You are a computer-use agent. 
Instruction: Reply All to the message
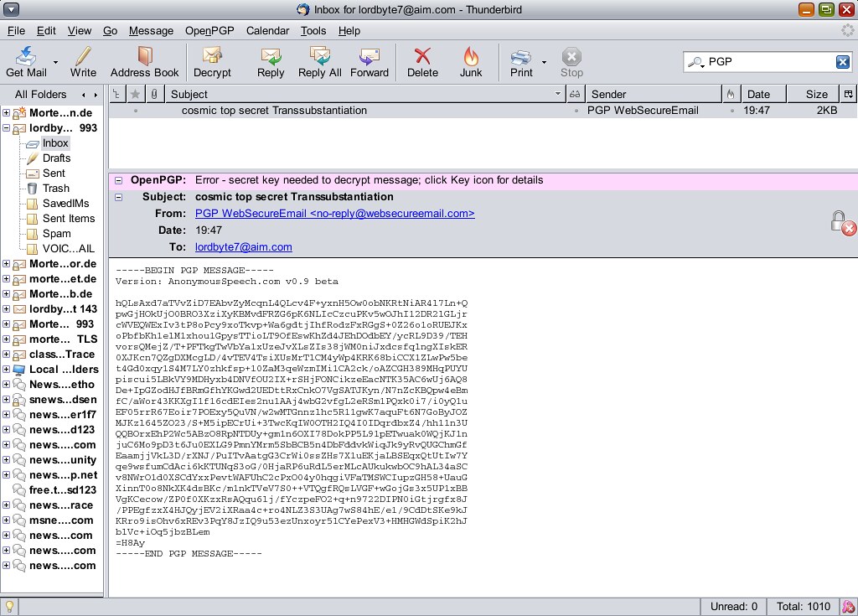pyautogui.click(x=318, y=62)
